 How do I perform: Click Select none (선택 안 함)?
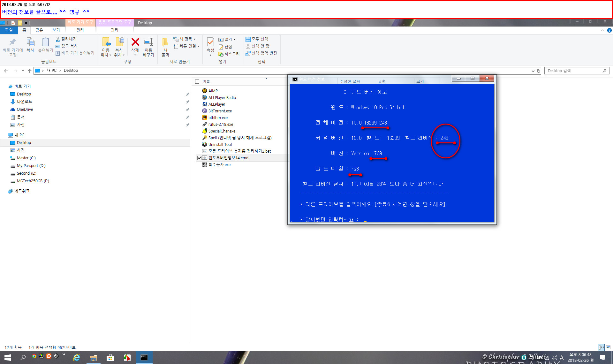click(257, 46)
